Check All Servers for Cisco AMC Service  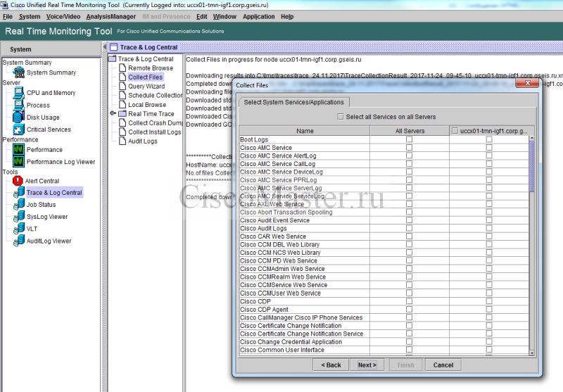pyautogui.click(x=410, y=148)
